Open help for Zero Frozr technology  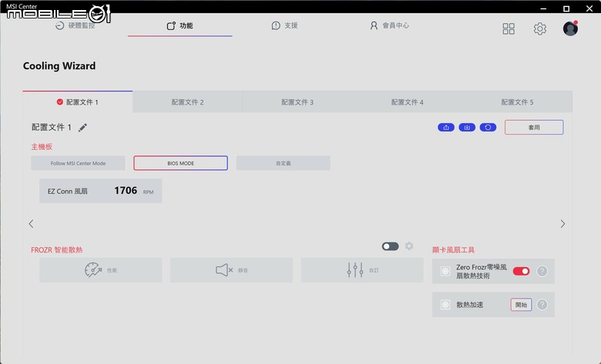tap(542, 271)
